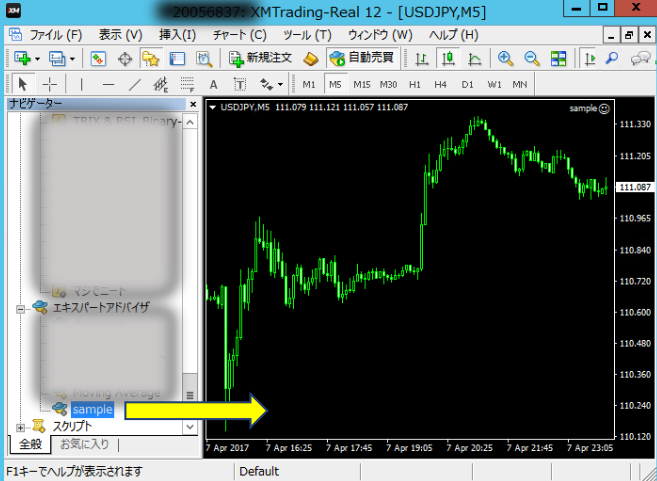Tile windows with the grid icon
657x481 pixels.
[x=558, y=59]
